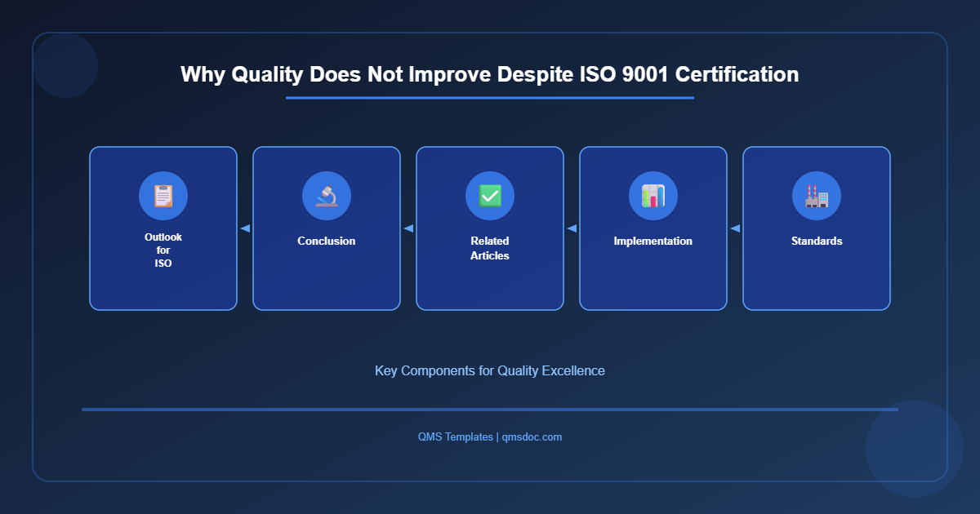Click the main title of the infographic
980x514 pixels.
click(490, 74)
